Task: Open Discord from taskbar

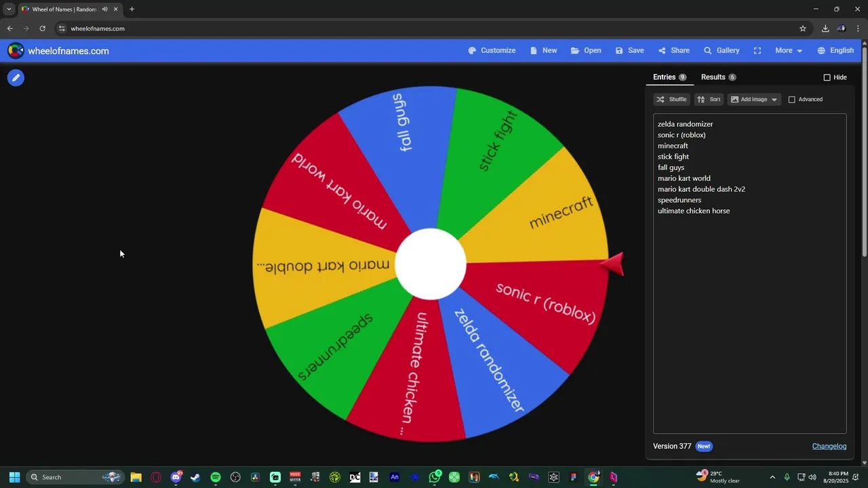Action: point(176,477)
